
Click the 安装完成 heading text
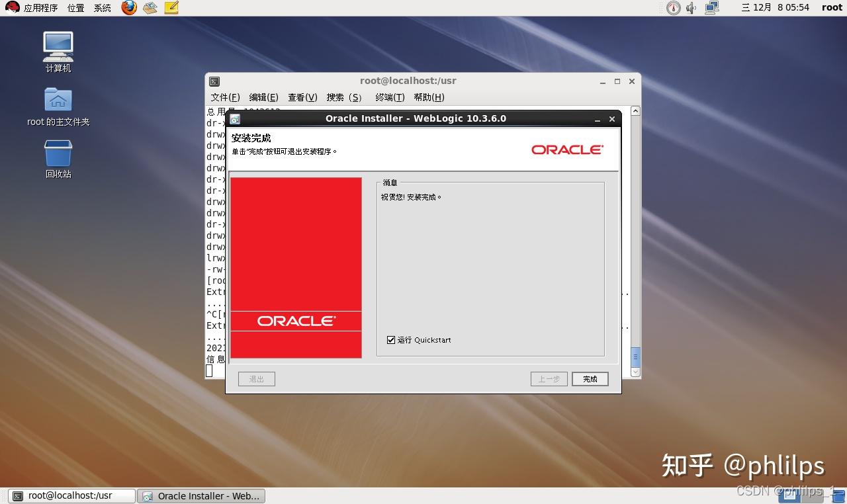251,138
